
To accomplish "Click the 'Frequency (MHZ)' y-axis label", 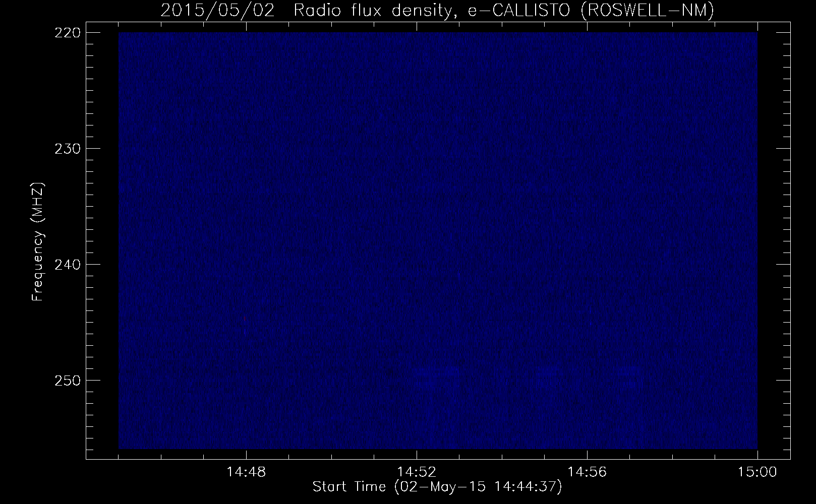I will click(x=38, y=242).
